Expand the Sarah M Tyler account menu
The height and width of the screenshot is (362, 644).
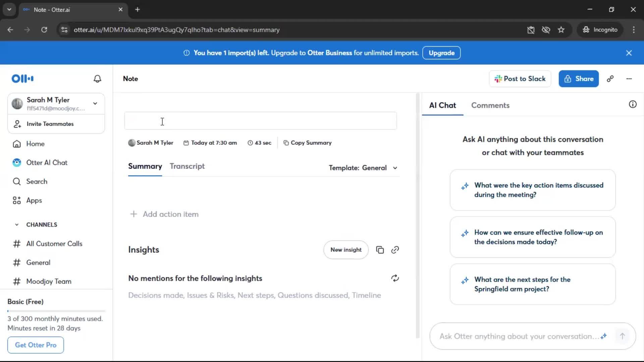click(x=95, y=104)
